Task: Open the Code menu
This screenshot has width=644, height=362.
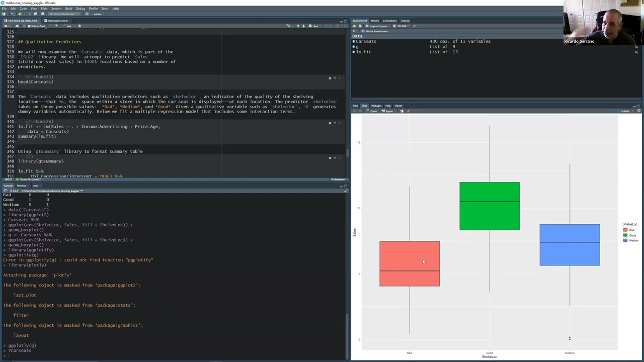Action: pyautogui.click(x=23, y=9)
